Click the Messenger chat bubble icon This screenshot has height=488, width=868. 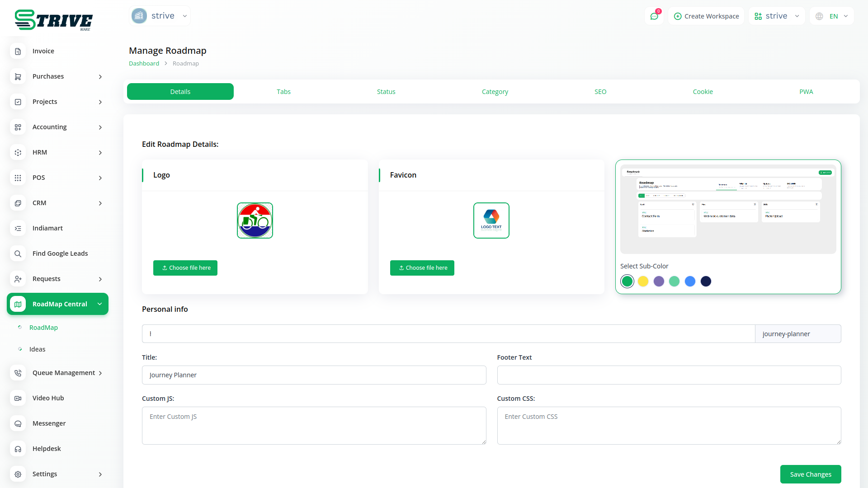point(18,424)
